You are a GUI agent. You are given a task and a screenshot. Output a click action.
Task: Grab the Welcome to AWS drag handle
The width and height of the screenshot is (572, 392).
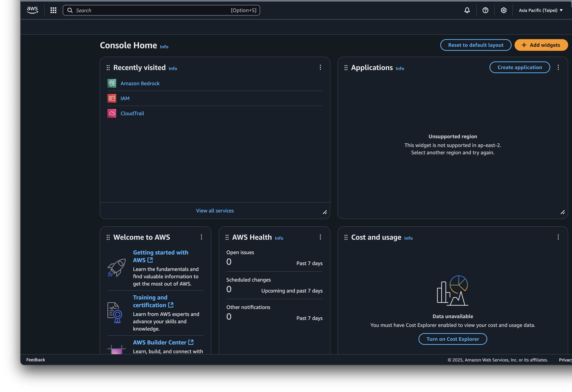[x=108, y=237]
